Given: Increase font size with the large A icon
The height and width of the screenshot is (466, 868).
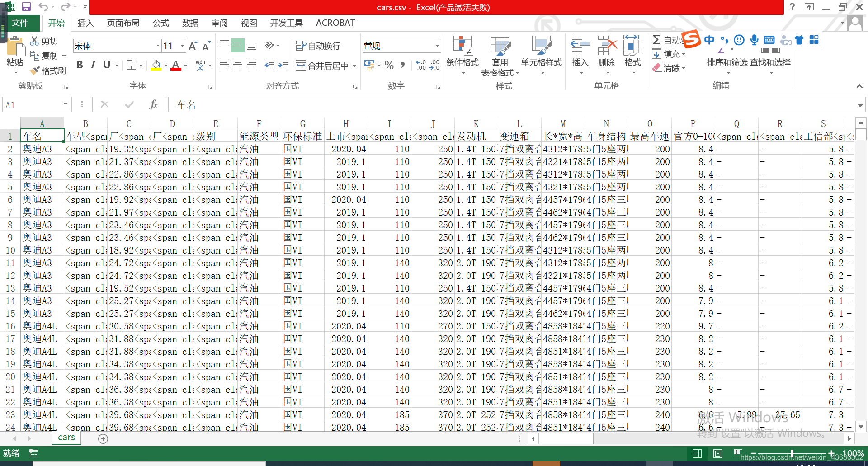Looking at the screenshot, I should pos(193,46).
